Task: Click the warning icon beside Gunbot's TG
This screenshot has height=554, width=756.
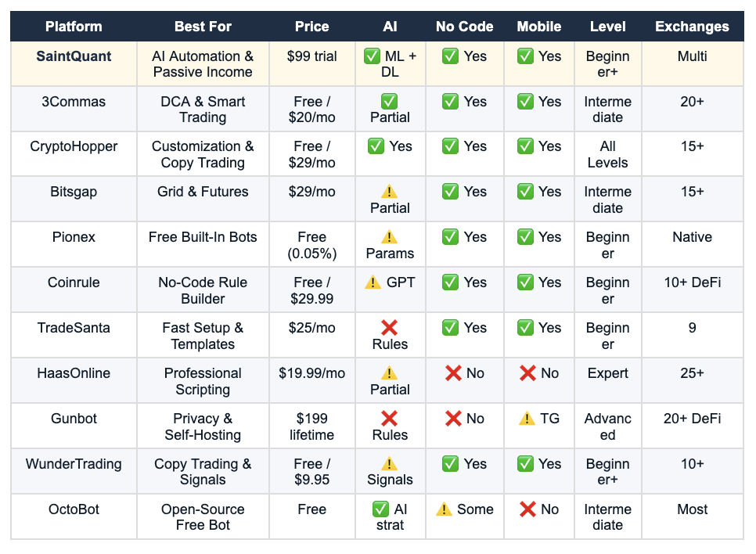Action: [527, 419]
